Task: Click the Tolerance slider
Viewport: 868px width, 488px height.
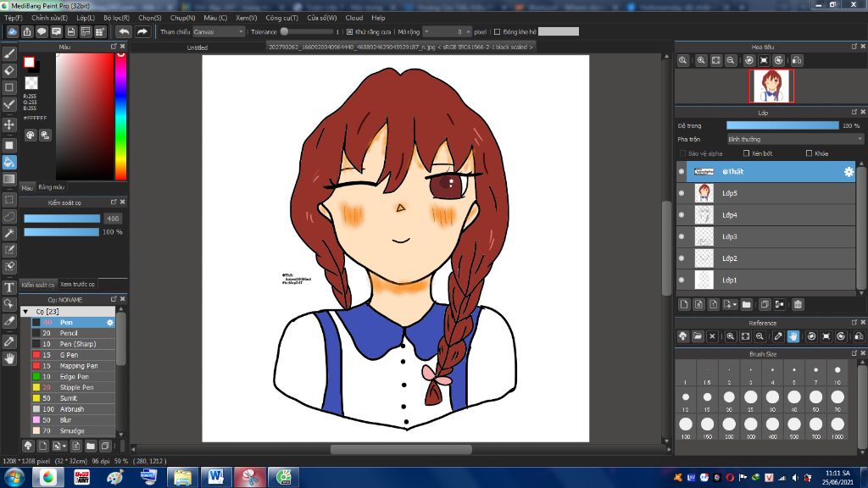Action: [307, 32]
